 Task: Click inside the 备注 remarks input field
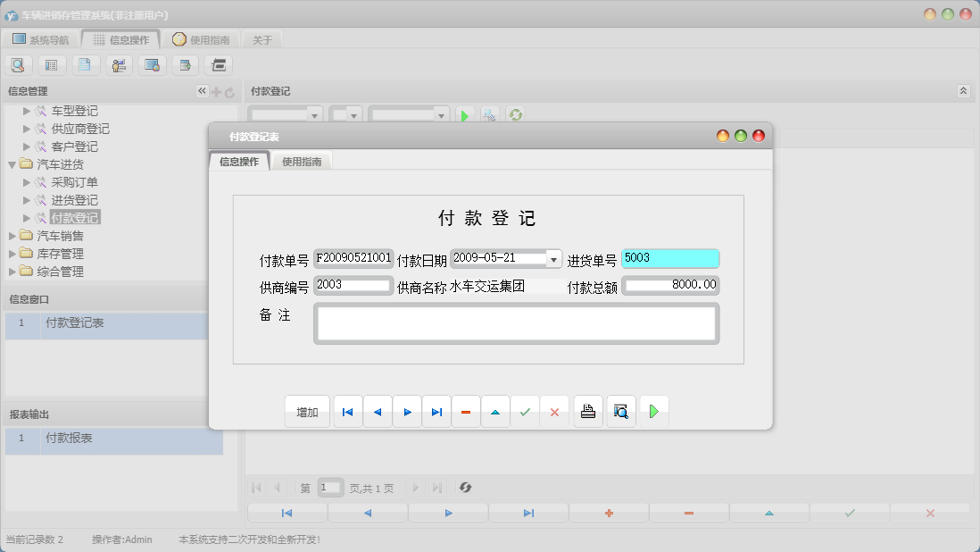point(516,323)
